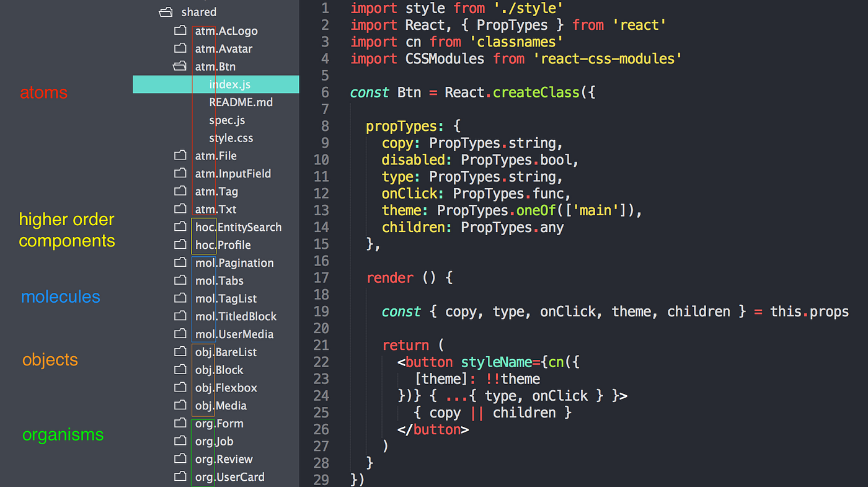Click the folder icon next to obj.Media

pos(180,406)
